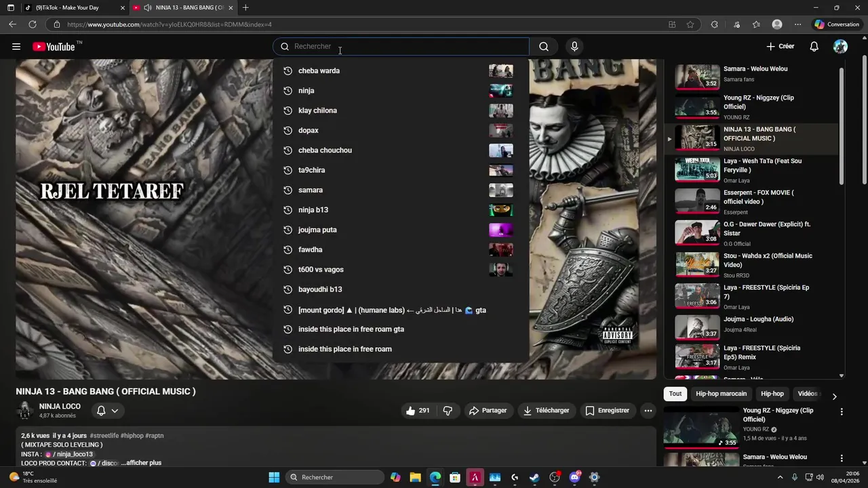This screenshot has width=868, height=488.
Task: Open Edge settings and more menu
Action: pyautogui.click(x=797, y=24)
